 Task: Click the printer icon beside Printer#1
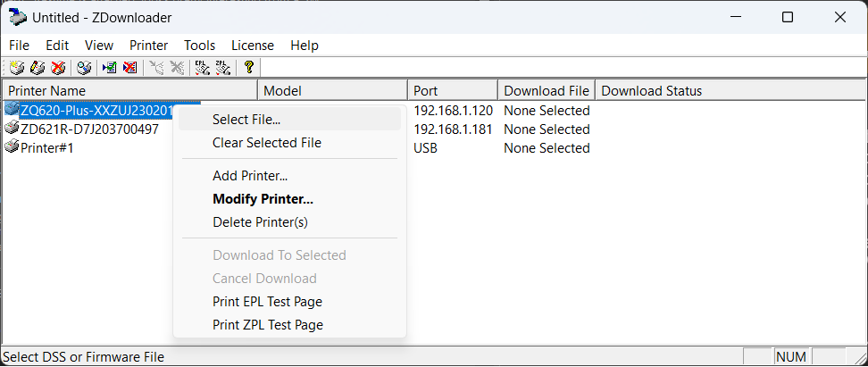point(12,147)
